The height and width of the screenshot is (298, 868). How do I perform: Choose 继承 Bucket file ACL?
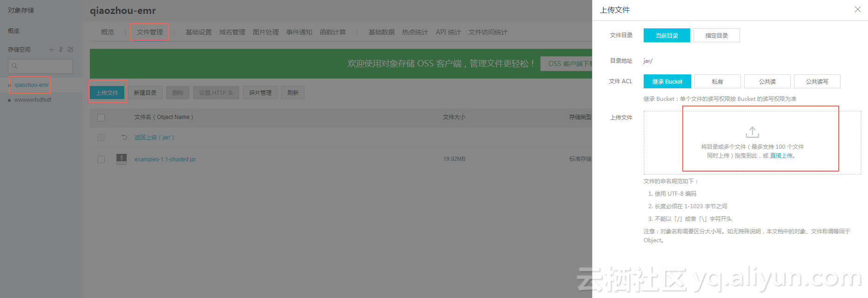667,81
